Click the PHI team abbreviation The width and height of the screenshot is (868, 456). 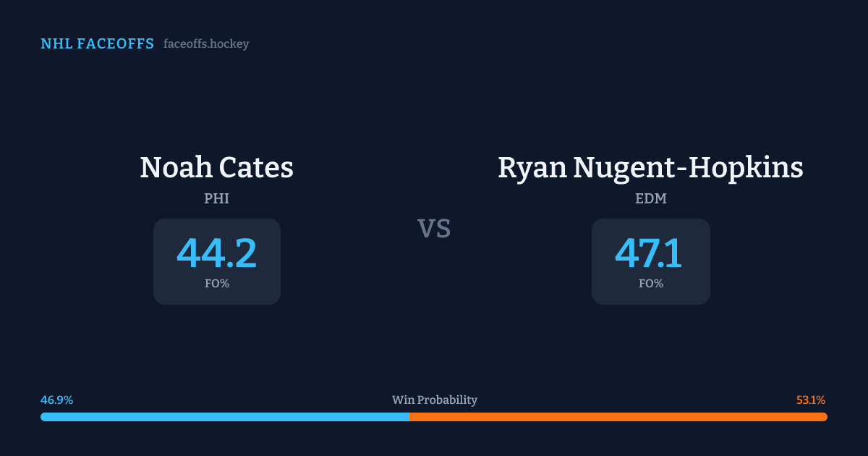coord(216,198)
